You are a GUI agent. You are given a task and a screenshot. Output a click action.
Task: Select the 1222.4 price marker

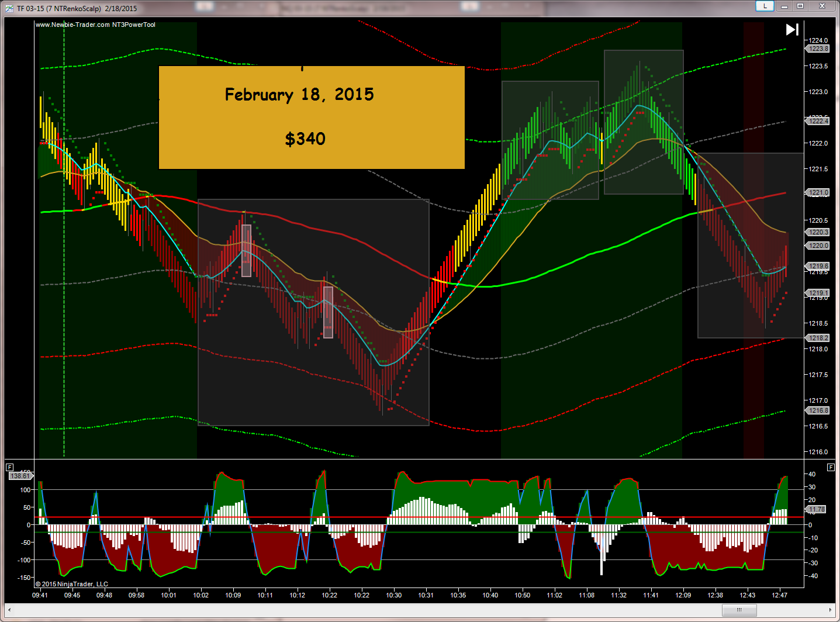pos(818,121)
